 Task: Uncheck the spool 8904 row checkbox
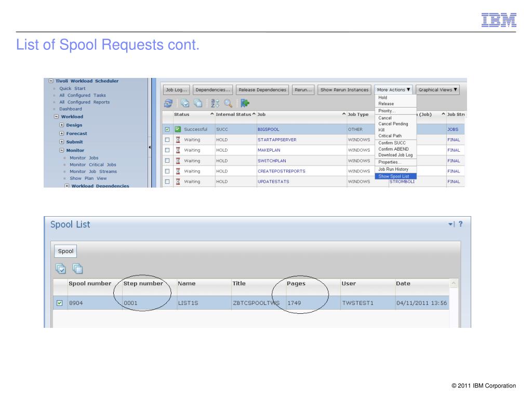pos(60,303)
